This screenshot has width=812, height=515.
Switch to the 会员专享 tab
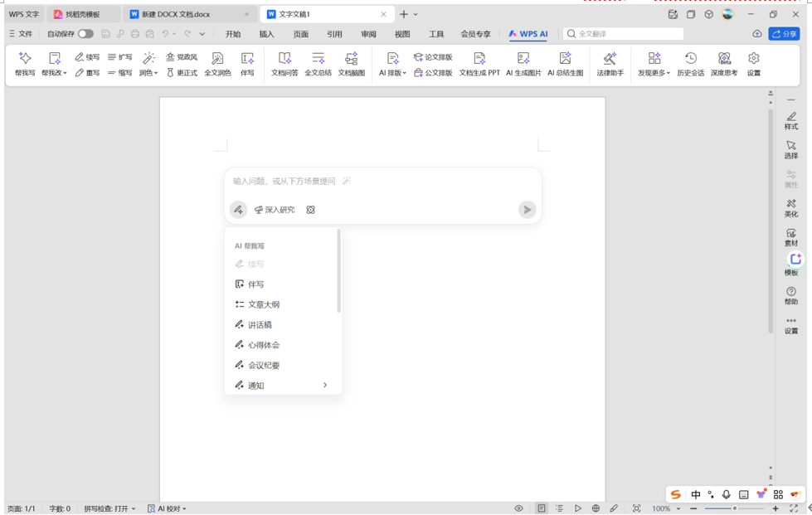[475, 34]
